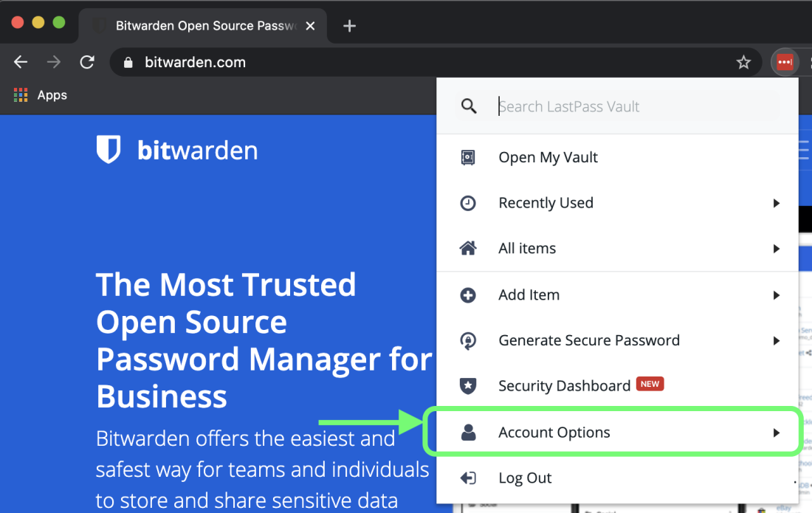Click the plus icon for Add Item
This screenshot has height=513, width=812.
point(469,295)
